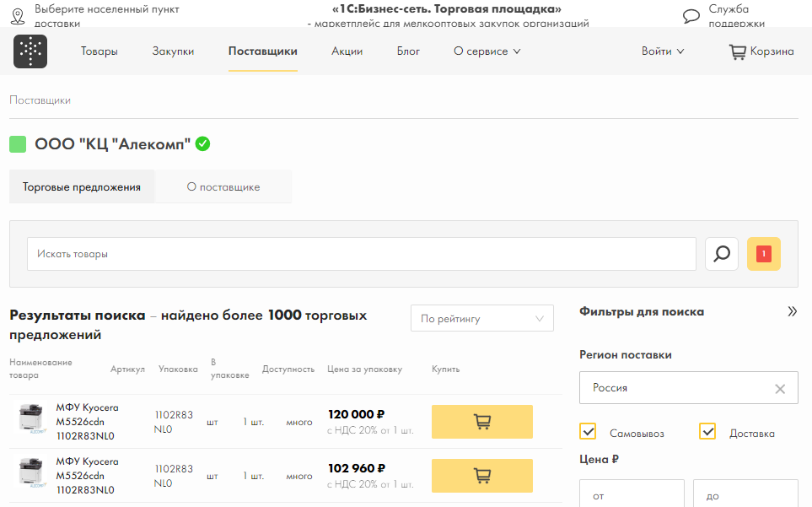Open the По рейтингу sort dropdown
Screen dimensions: 812x507
tap(481, 318)
